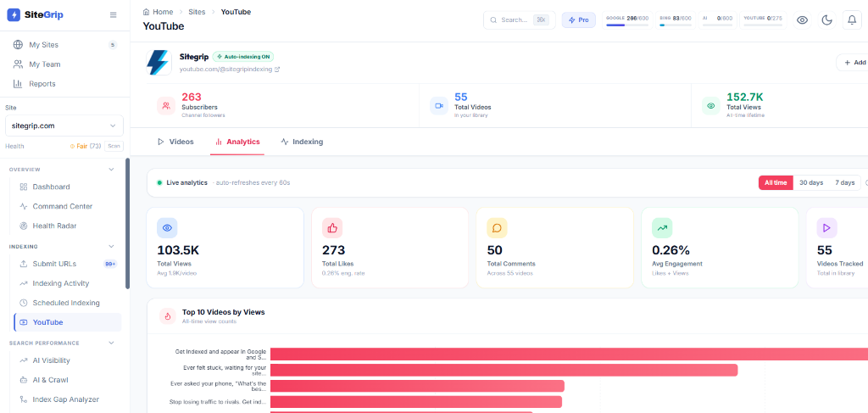868x413 pixels.
Task: Click the 'Ever felt stuck' chart bar
Action: pos(504,371)
